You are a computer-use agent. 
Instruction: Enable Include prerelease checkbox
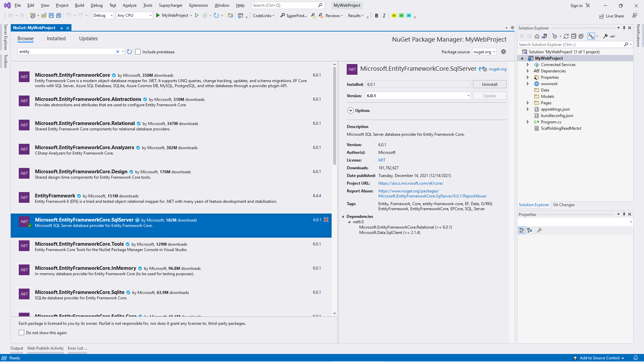tap(138, 52)
